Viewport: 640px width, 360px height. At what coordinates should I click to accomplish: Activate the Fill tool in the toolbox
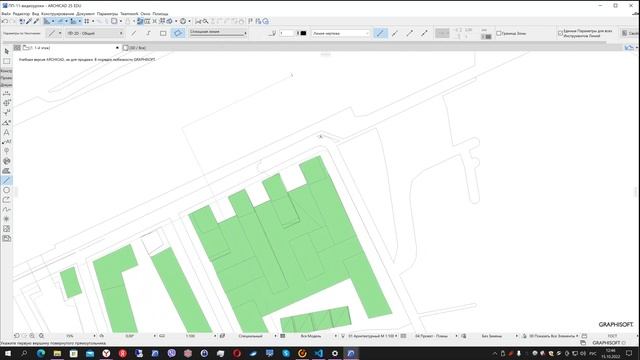(x=6, y=171)
